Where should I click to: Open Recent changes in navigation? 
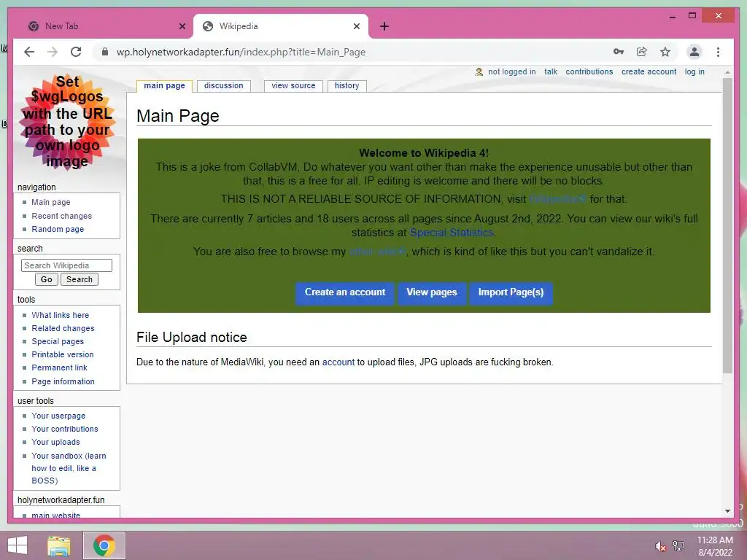[62, 216]
